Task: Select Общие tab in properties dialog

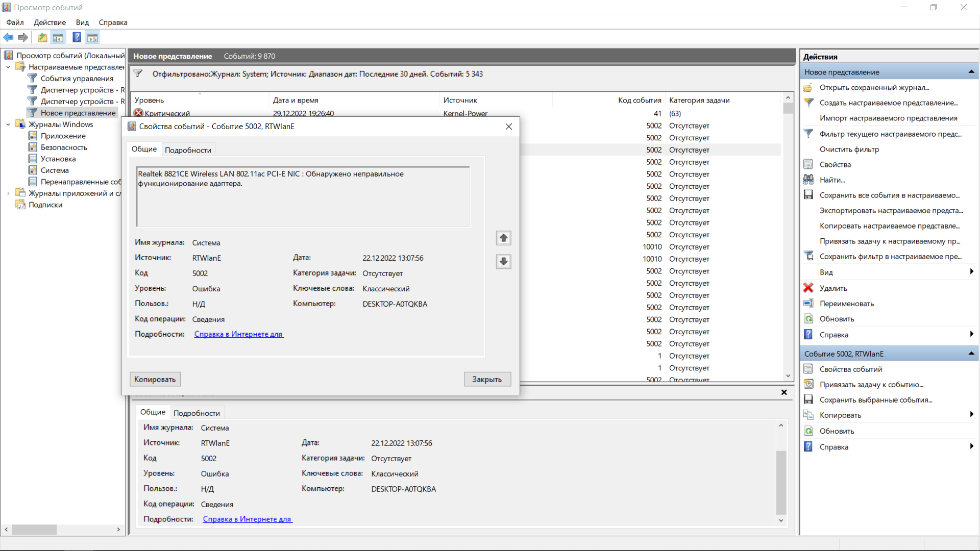Action: (144, 149)
